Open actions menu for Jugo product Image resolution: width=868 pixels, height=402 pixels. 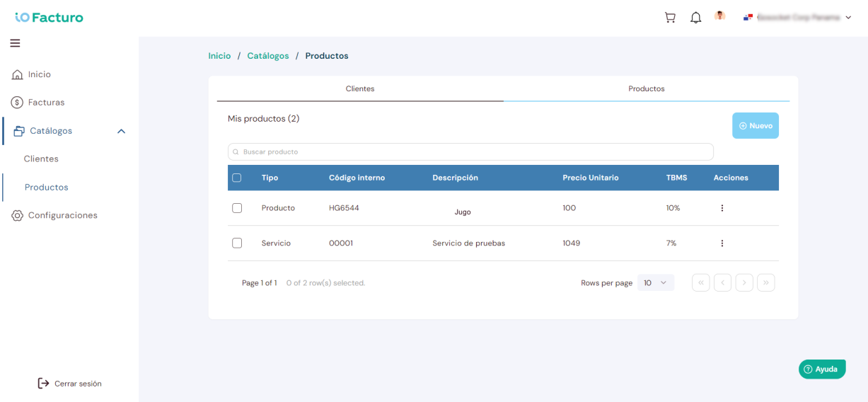[722, 208]
